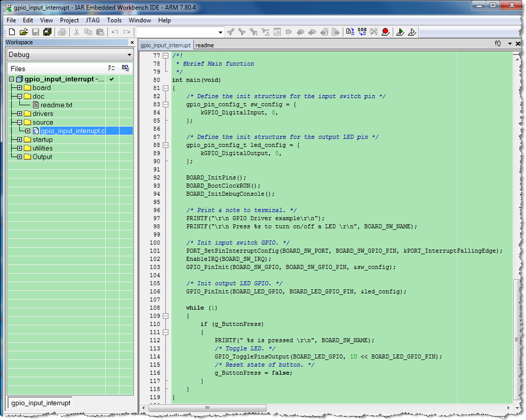Select readme.txt in the file tree
The width and height of the screenshot is (526, 420).
56,105
